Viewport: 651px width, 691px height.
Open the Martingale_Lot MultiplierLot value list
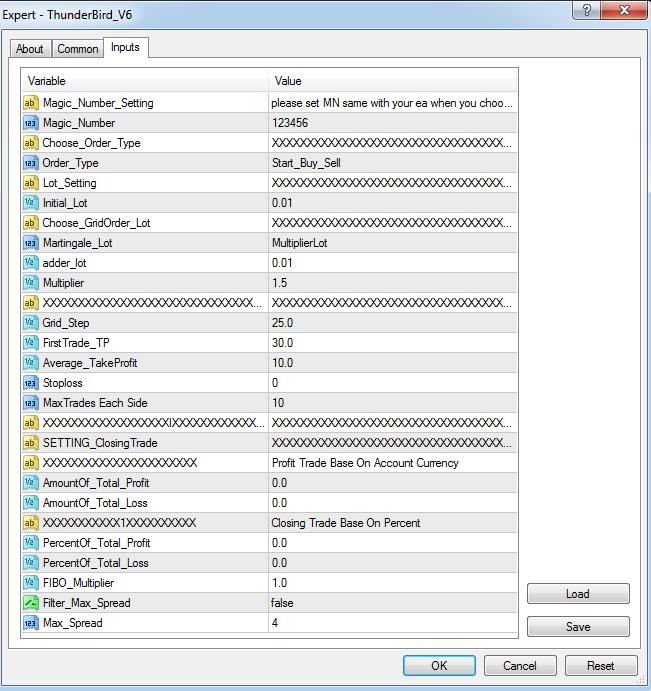click(x=393, y=243)
